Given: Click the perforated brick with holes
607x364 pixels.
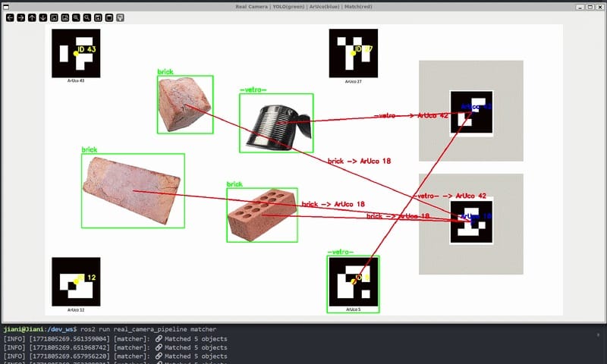Looking at the screenshot, I should click(x=261, y=214).
